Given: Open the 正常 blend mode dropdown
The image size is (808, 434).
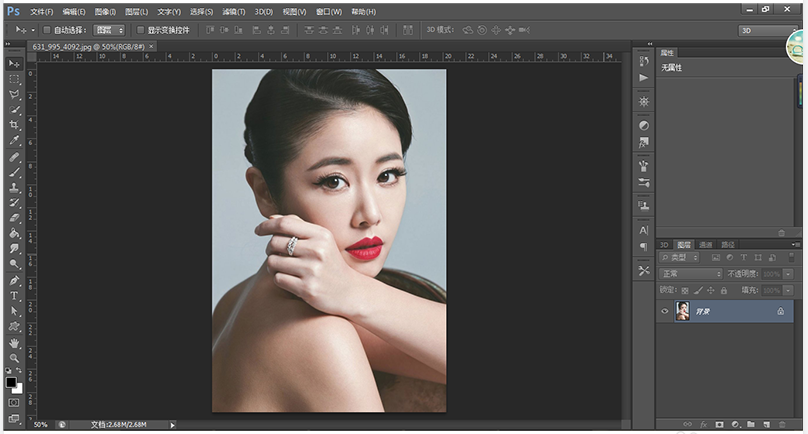Looking at the screenshot, I should 691,273.
